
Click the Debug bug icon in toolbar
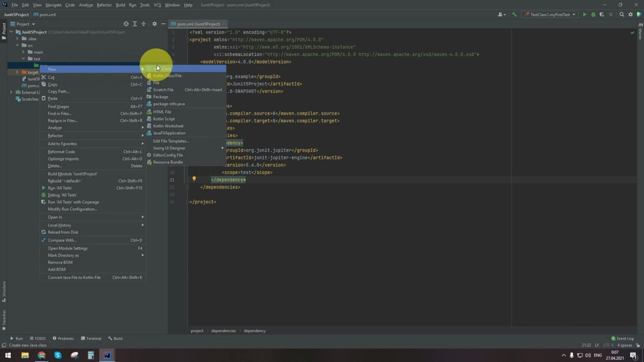click(x=593, y=14)
